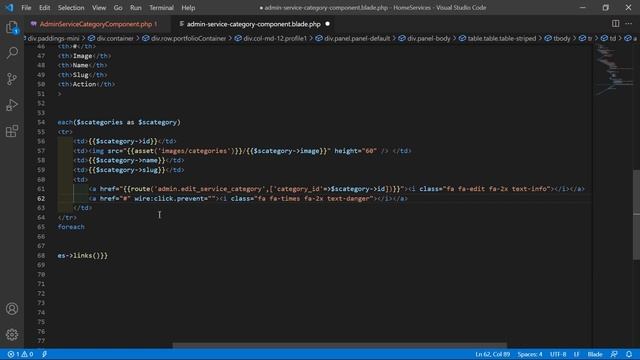
Task: Open the Help menu
Action: (188, 7)
